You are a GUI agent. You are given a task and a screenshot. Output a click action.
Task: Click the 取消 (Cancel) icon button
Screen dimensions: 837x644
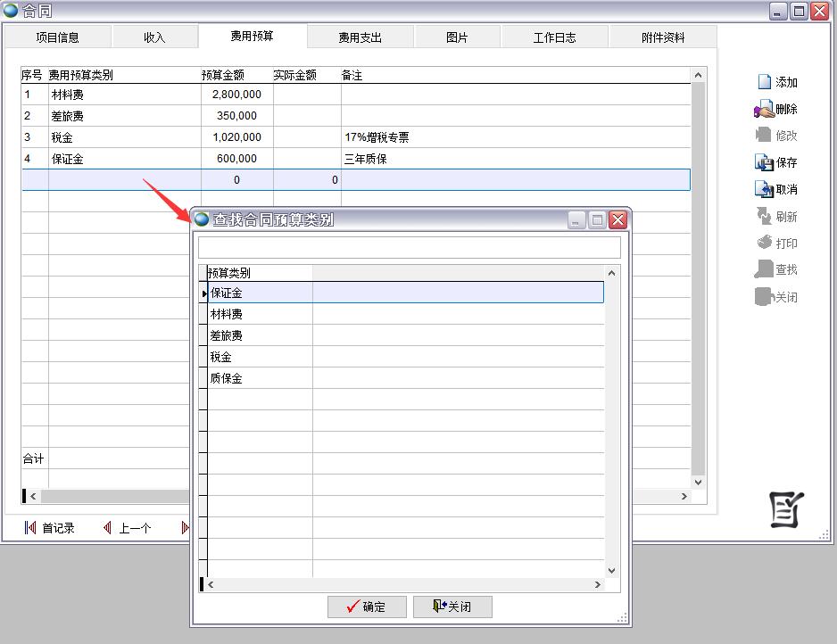(776, 189)
